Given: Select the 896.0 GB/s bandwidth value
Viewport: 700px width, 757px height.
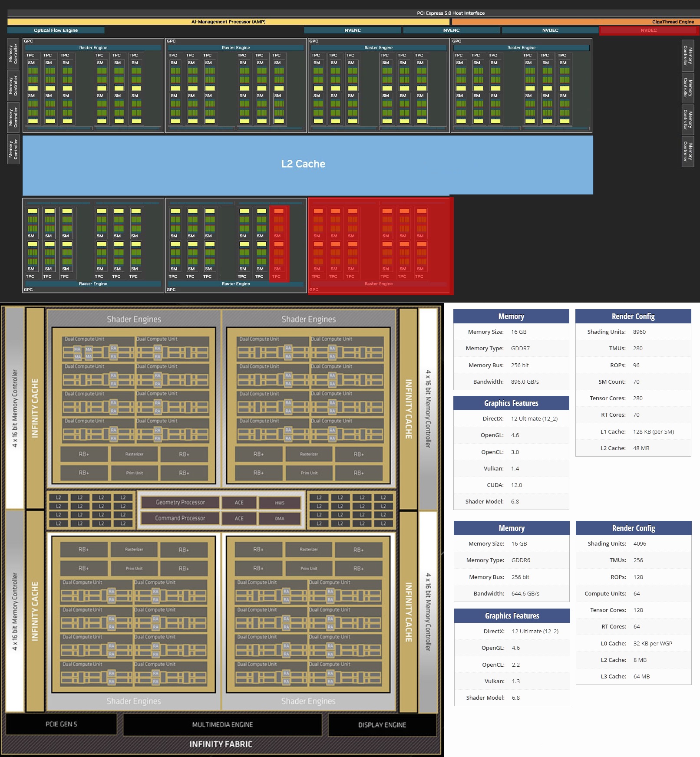Looking at the screenshot, I should point(525,382).
